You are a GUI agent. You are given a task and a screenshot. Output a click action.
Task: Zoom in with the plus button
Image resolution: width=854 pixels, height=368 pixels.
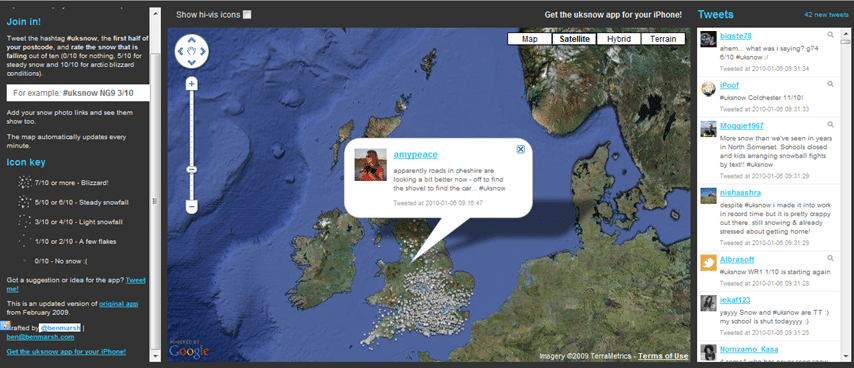[x=192, y=84]
